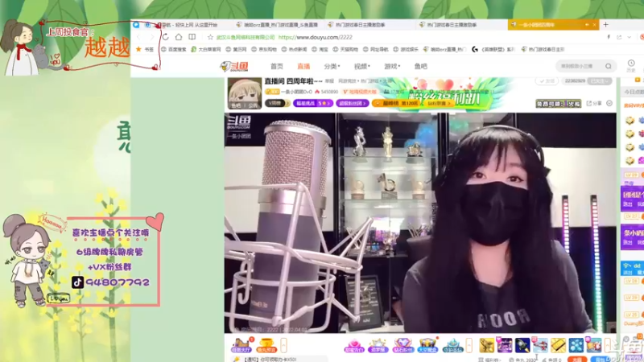The image size is (644, 362).
Task: Open the 公告 link on streamer avatar
Action: 253,105
